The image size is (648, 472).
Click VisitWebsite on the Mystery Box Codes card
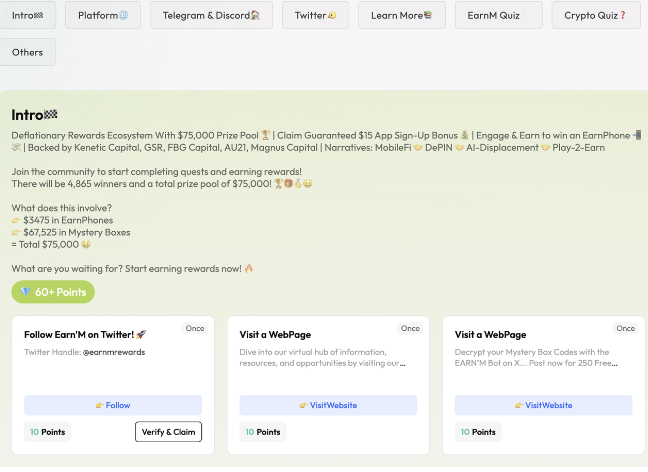click(543, 405)
